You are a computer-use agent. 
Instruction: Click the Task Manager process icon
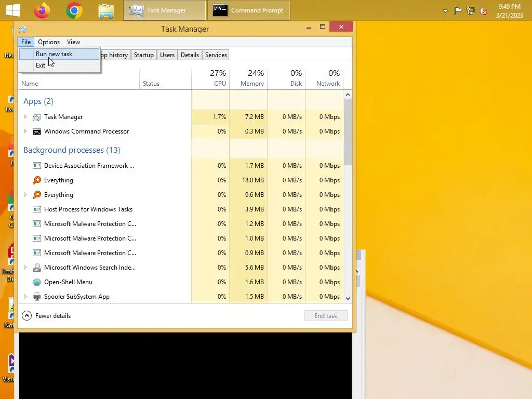pyautogui.click(x=37, y=117)
